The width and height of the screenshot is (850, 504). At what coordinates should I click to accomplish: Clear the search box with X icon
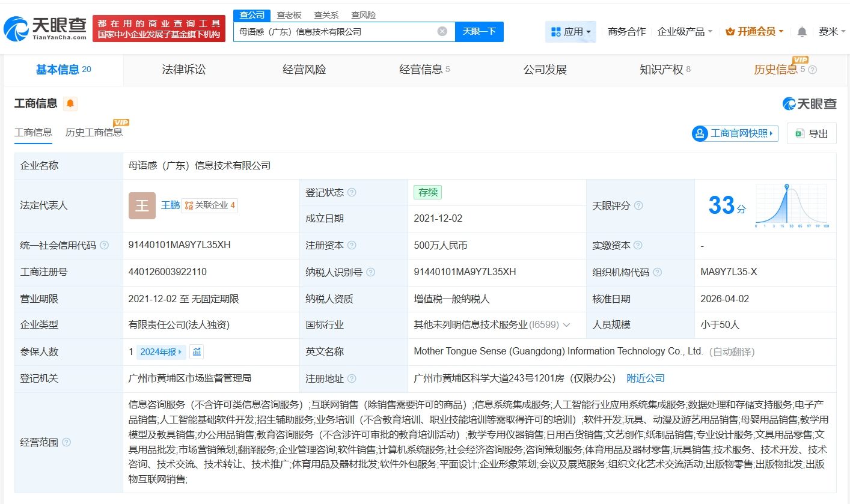(x=442, y=32)
